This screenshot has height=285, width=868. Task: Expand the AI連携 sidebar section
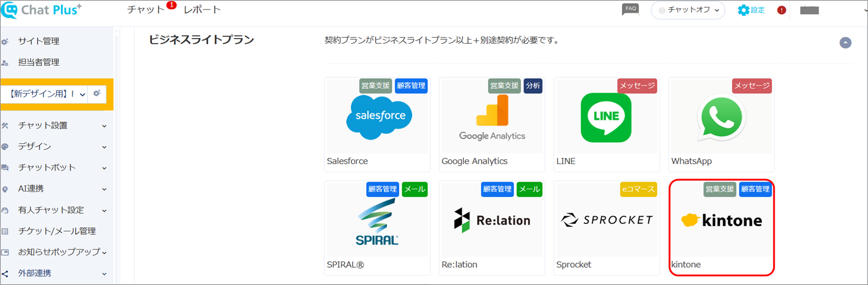tap(55, 188)
